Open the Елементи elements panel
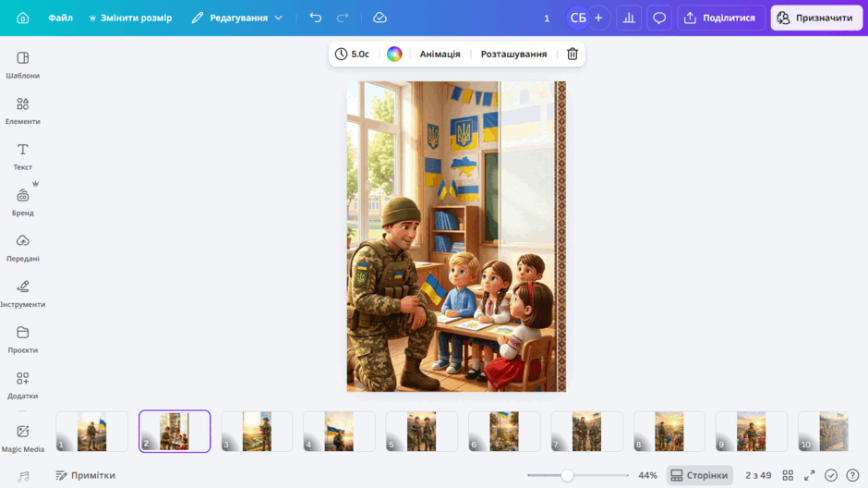This screenshot has width=868, height=488. (x=23, y=111)
